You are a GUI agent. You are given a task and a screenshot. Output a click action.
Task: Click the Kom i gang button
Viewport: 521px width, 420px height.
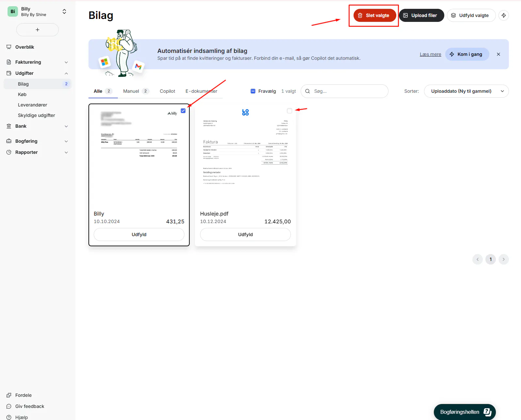(x=467, y=54)
